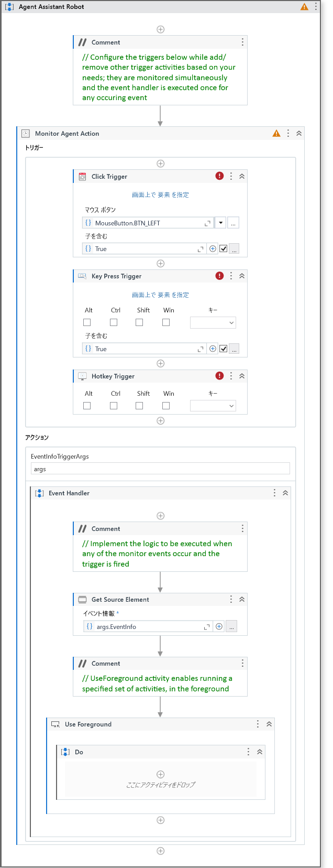Open options menu of Hotkey Trigger

(x=231, y=376)
